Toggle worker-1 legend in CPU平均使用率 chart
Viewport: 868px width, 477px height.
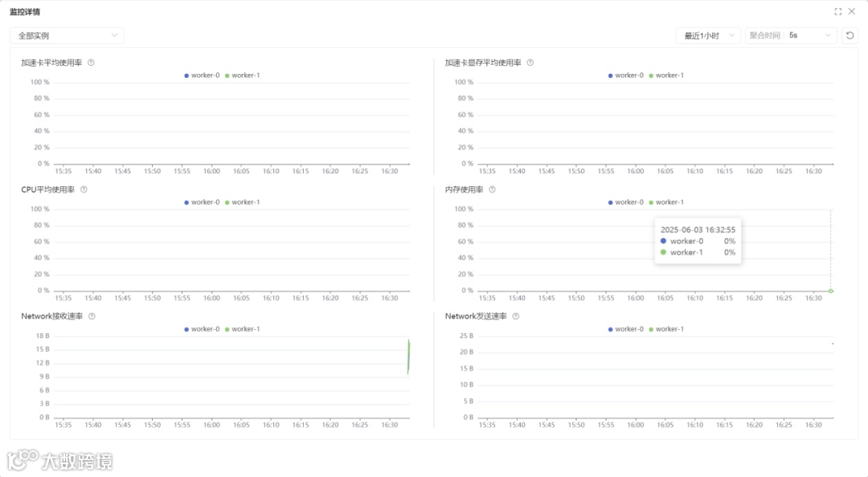pyautogui.click(x=243, y=202)
